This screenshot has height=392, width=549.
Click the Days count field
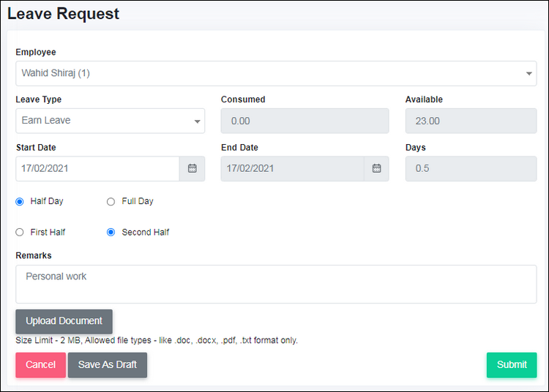(x=471, y=168)
